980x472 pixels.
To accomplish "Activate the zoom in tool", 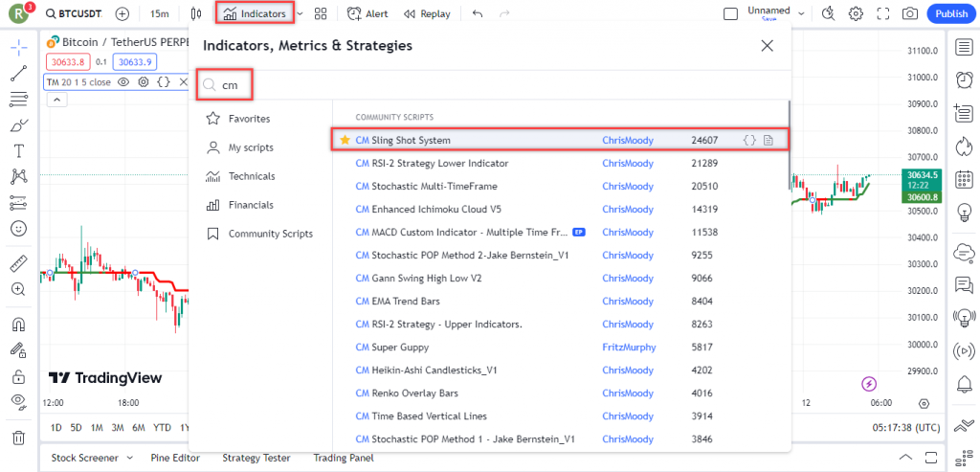I will (19, 289).
